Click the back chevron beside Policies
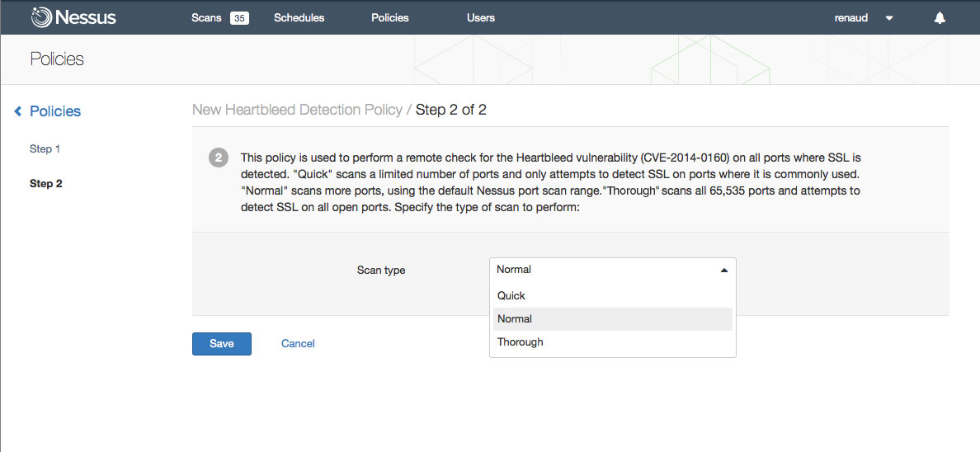This screenshot has height=452, width=980. pyautogui.click(x=18, y=111)
